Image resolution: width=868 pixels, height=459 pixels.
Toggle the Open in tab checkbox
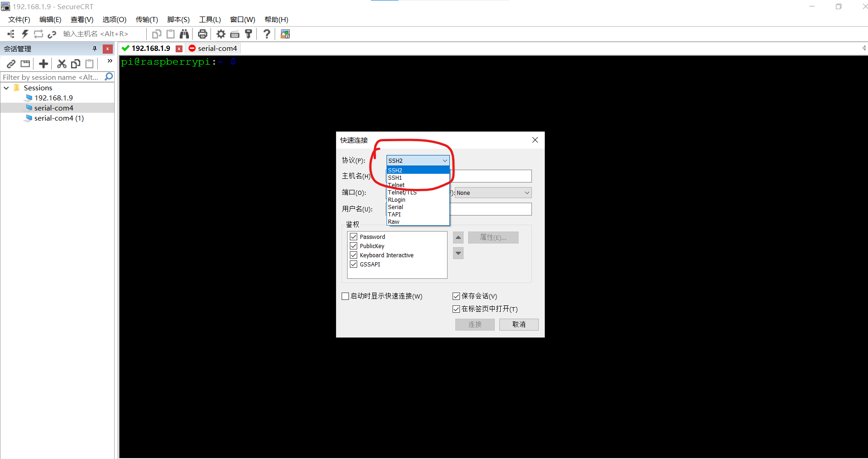tap(456, 309)
